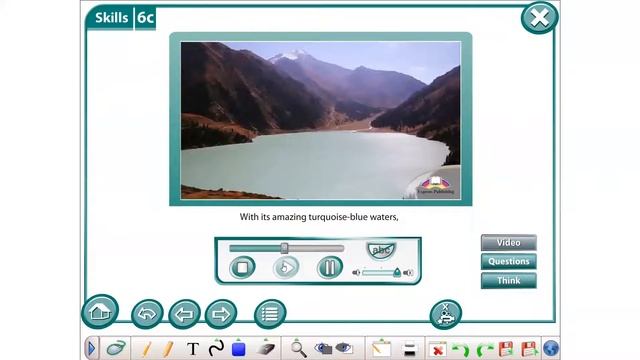The image size is (640, 360).
Task: Select the mouse pointer tool
Action: pyautogui.click(x=116, y=348)
